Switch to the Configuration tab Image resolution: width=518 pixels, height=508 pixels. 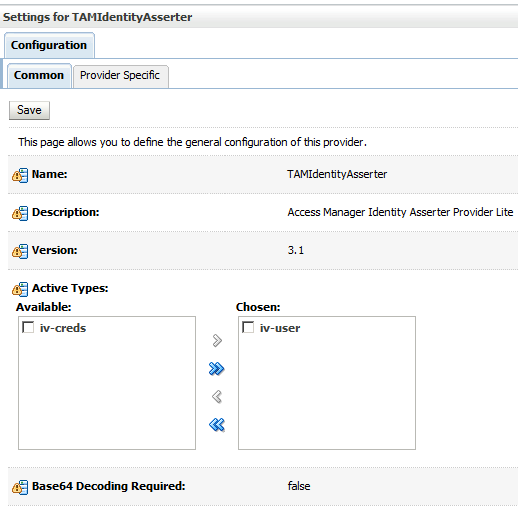(x=49, y=45)
